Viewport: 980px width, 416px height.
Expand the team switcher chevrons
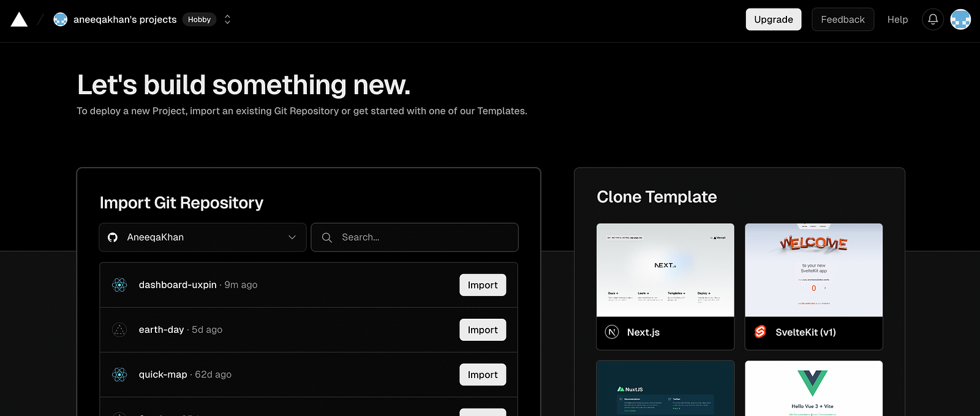[227, 20]
